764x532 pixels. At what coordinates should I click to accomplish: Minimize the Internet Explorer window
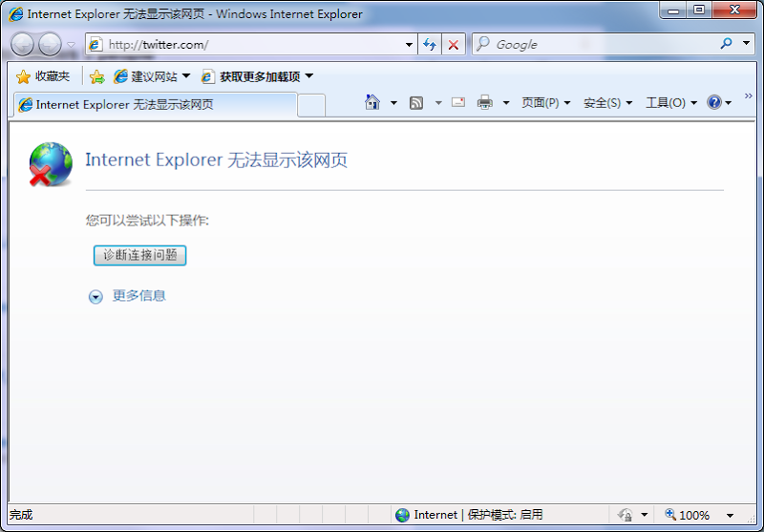click(x=673, y=10)
